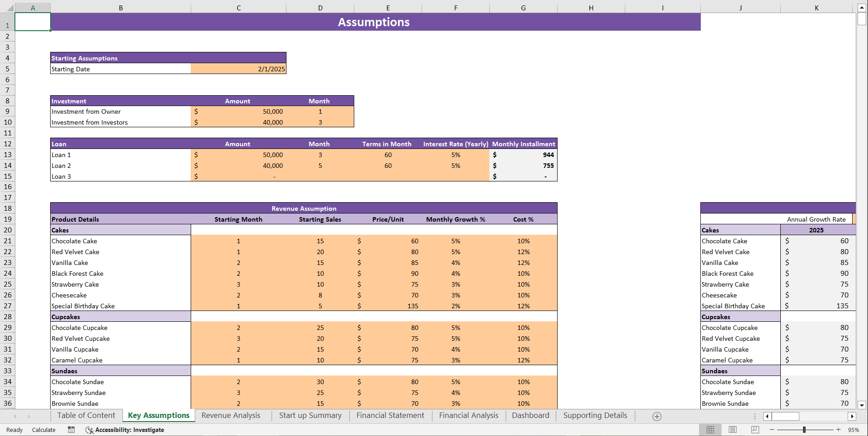Click Calculate in the status bar
This screenshot has height=436, width=868.
[43, 430]
